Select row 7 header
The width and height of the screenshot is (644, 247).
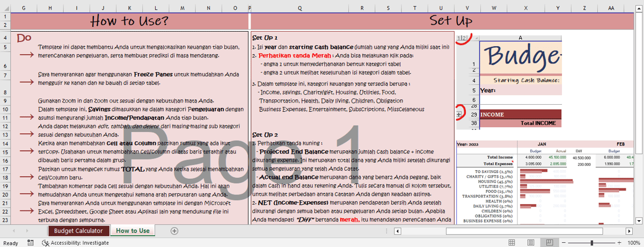pos(5,75)
